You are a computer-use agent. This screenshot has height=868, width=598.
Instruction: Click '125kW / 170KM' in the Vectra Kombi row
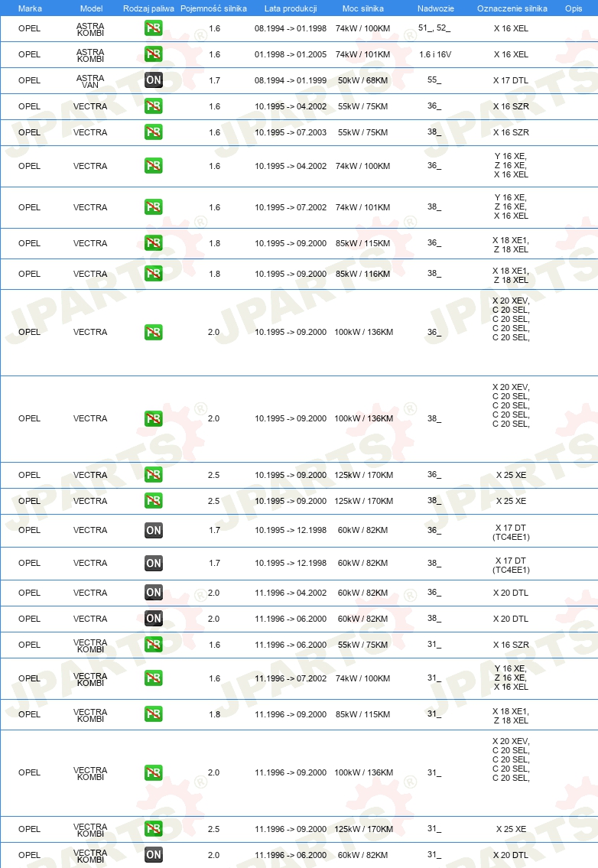click(x=364, y=829)
